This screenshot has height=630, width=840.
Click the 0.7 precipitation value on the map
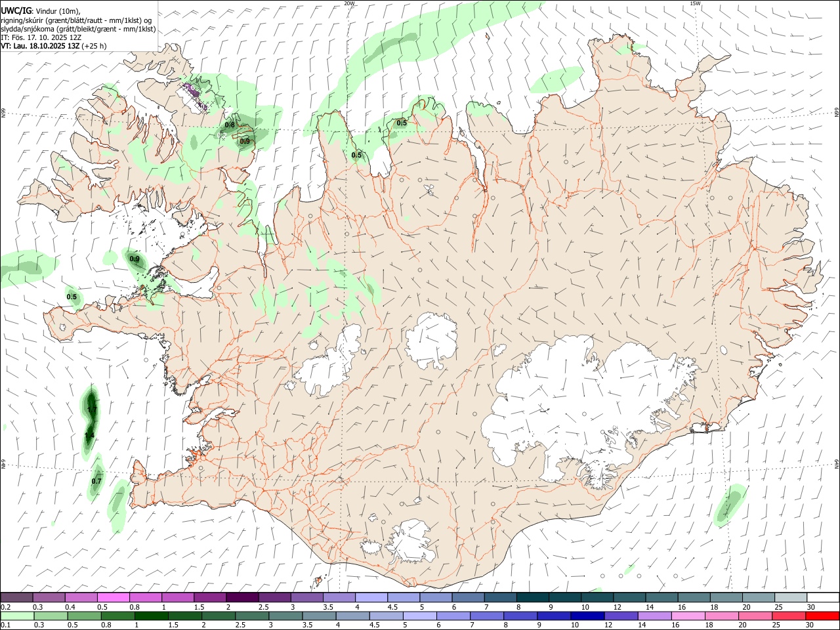96,481
